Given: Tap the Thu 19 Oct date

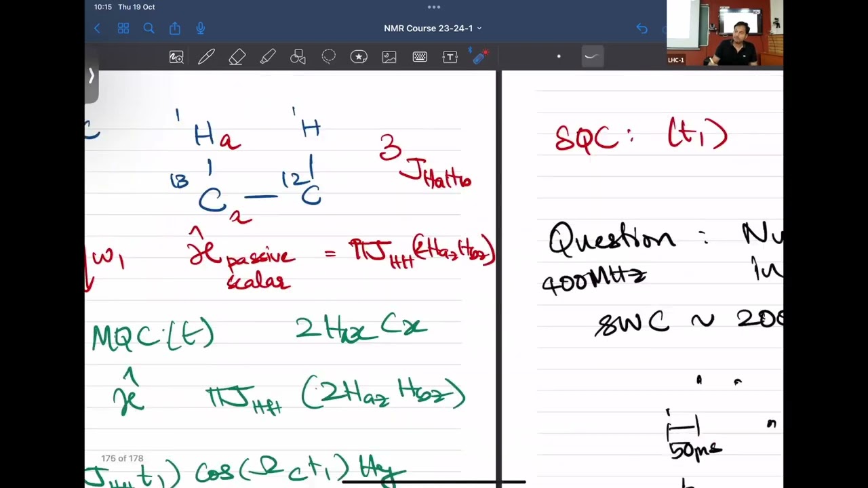Looking at the screenshot, I should point(136,7).
